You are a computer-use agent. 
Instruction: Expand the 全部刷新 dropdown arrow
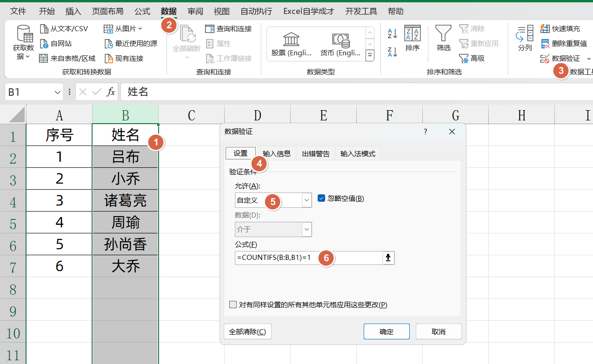tap(187, 58)
